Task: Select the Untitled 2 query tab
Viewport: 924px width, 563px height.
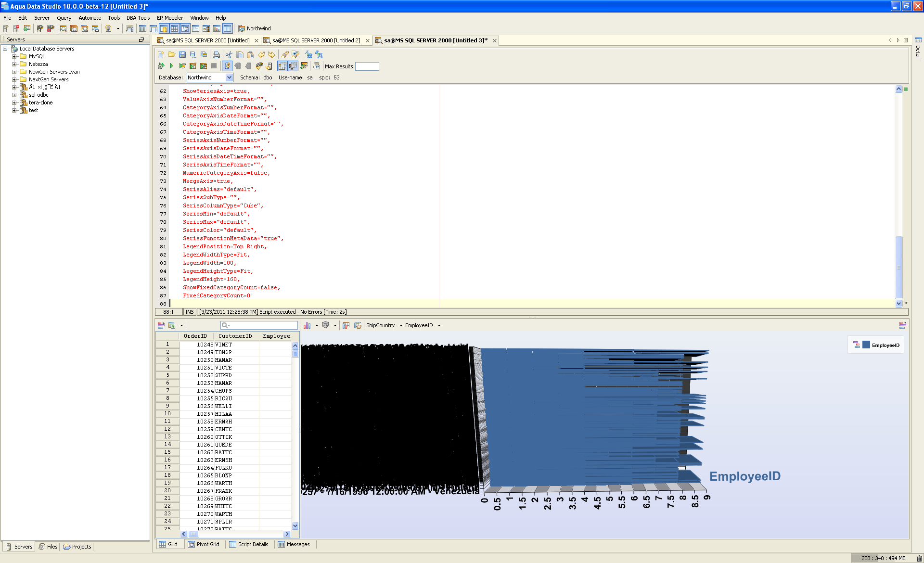Action: 316,40
